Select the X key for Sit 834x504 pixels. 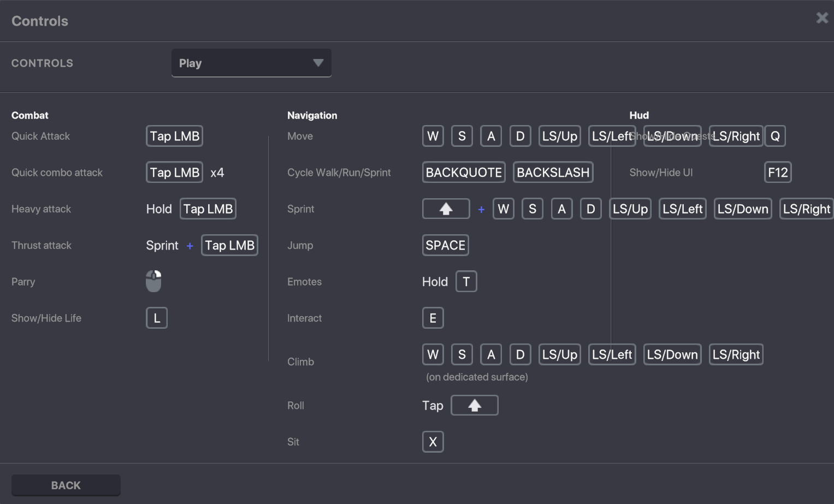pyautogui.click(x=433, y=442)
